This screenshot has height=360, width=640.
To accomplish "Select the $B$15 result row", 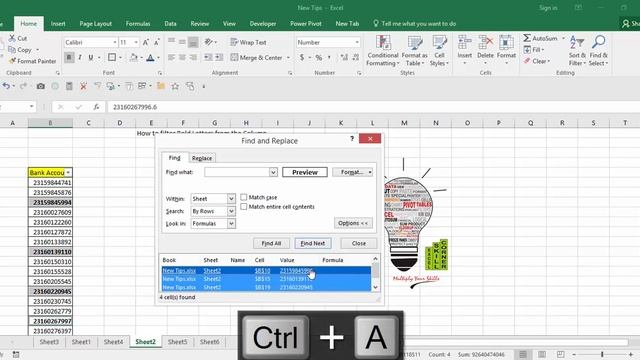I will tap(266, 279).
